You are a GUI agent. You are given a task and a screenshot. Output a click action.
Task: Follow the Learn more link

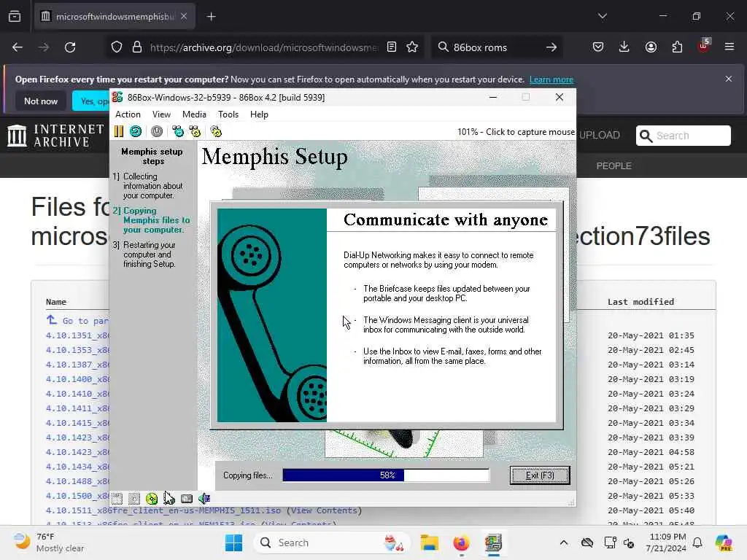point(551,79)
